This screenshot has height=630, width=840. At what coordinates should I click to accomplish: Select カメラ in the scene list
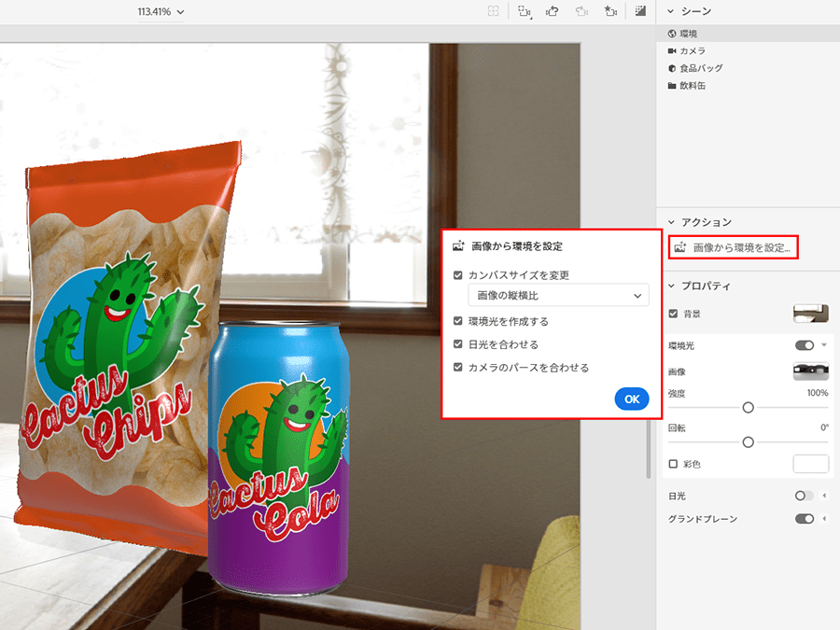click(x=748, y=51)
